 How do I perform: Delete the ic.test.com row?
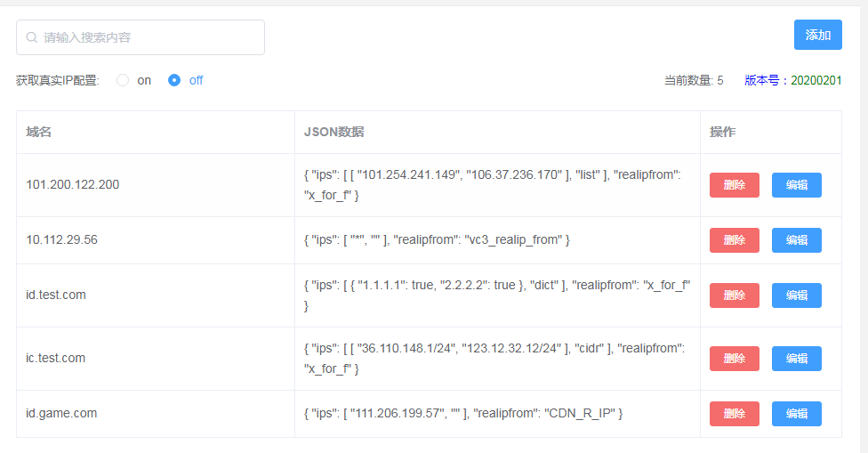734,359
